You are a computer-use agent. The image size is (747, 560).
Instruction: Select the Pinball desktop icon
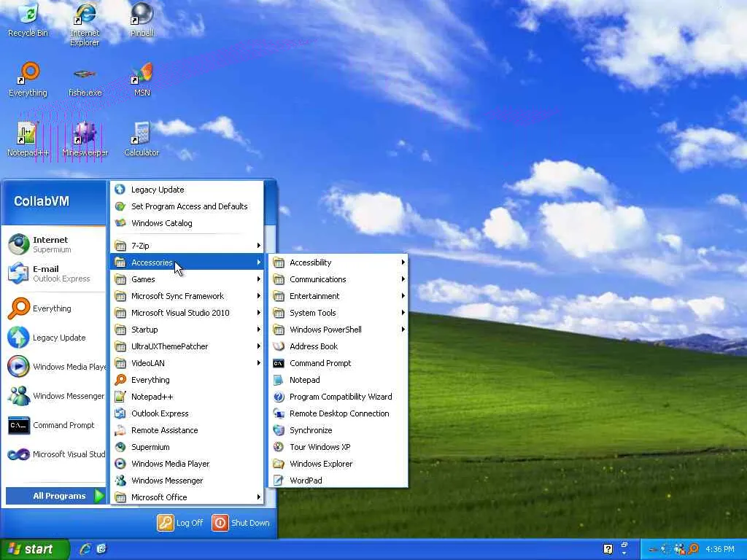pos(142,20)
